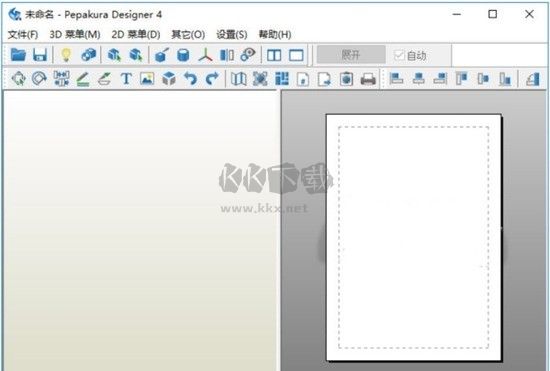Select the insert image tool
Viewport: 550px width, 371px height.
point(147,79)
